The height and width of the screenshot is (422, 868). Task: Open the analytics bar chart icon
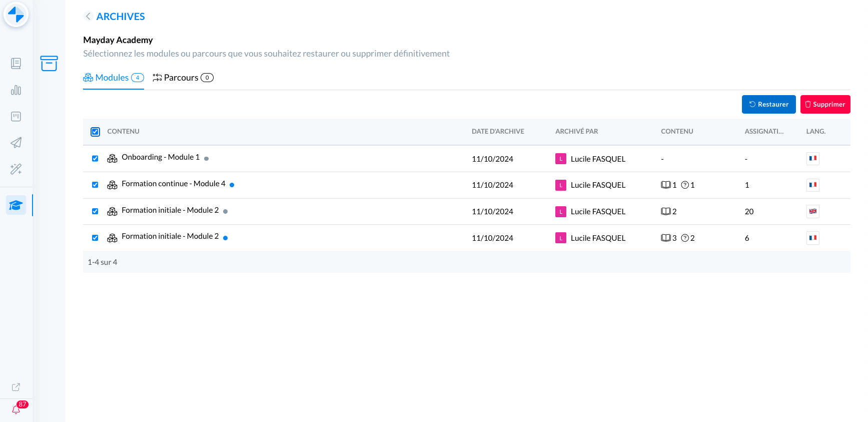[16, 90]
